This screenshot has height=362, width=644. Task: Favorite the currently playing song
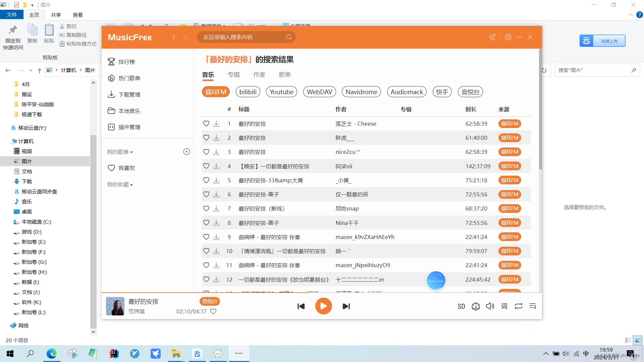click(213, 311)
